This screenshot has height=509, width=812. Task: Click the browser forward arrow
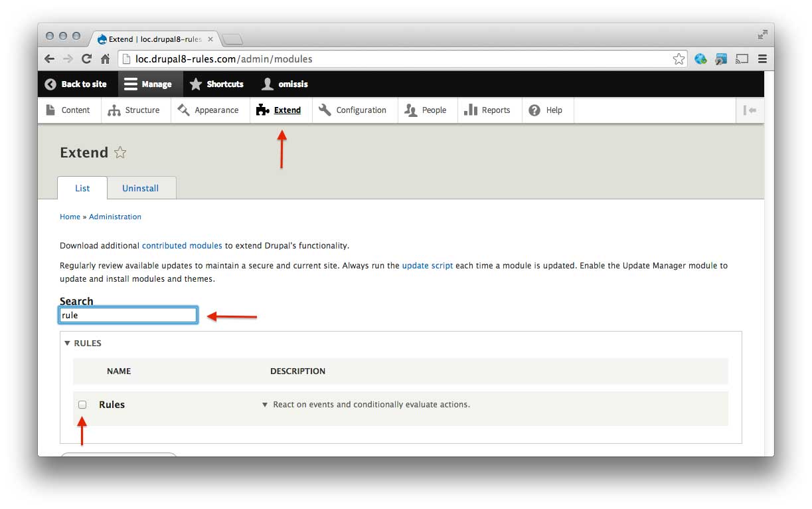(x=68, y=59)
